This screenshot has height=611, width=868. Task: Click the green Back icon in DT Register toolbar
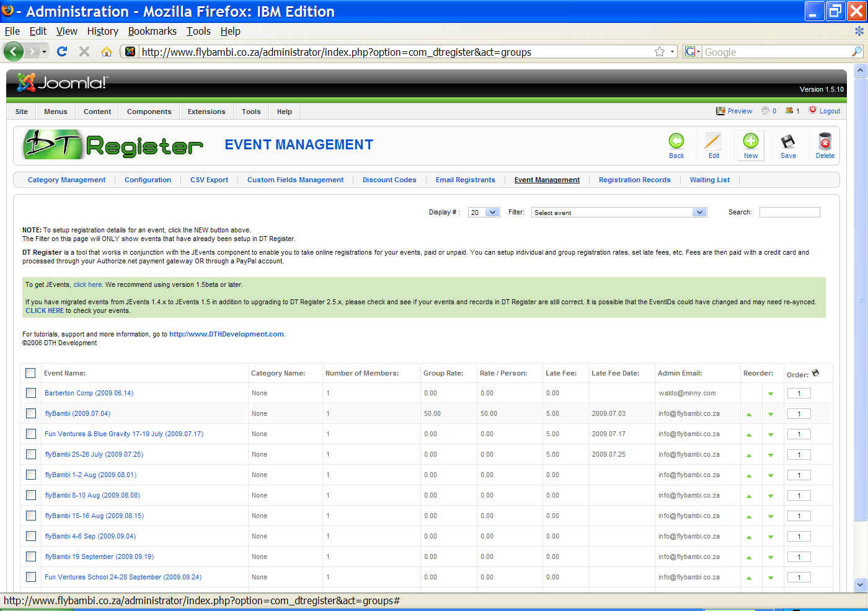coord(676,141)
